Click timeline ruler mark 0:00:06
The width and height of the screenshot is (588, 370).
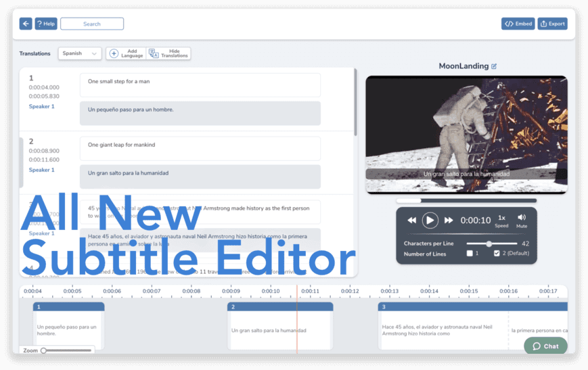(112, 291)
